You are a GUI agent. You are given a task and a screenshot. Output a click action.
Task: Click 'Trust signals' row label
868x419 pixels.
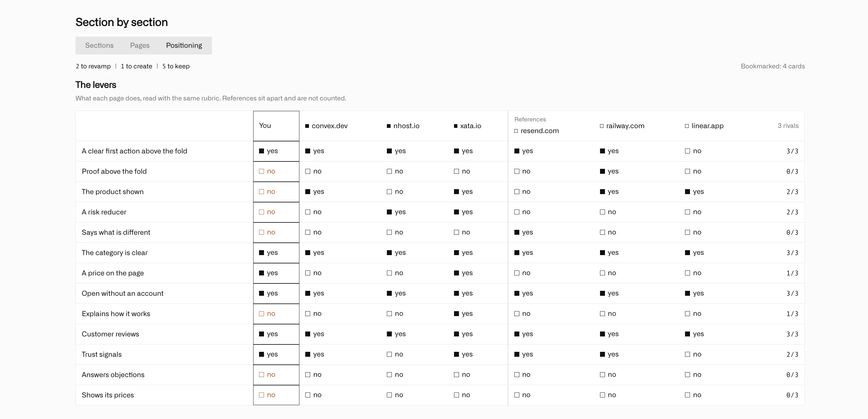coord(101,354)
